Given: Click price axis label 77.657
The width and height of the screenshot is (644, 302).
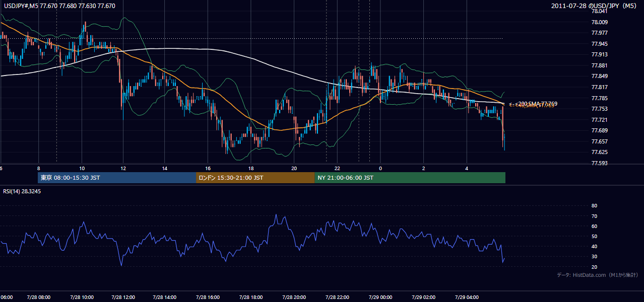Looking at the screenshot, I should tap(599, 141).
